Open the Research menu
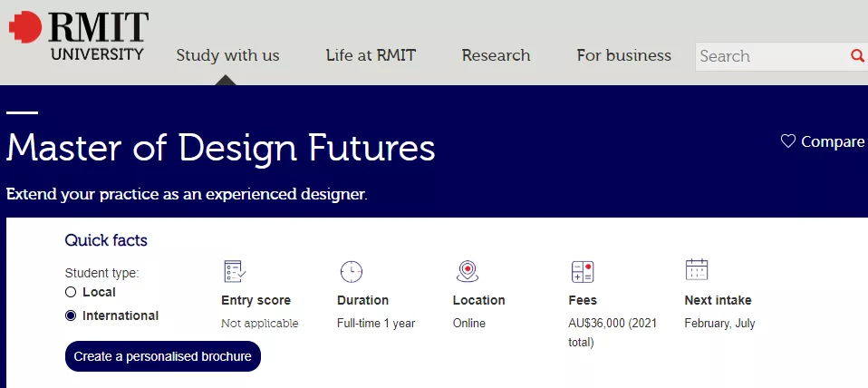The image size is (868, 388). tap(496, 55)
